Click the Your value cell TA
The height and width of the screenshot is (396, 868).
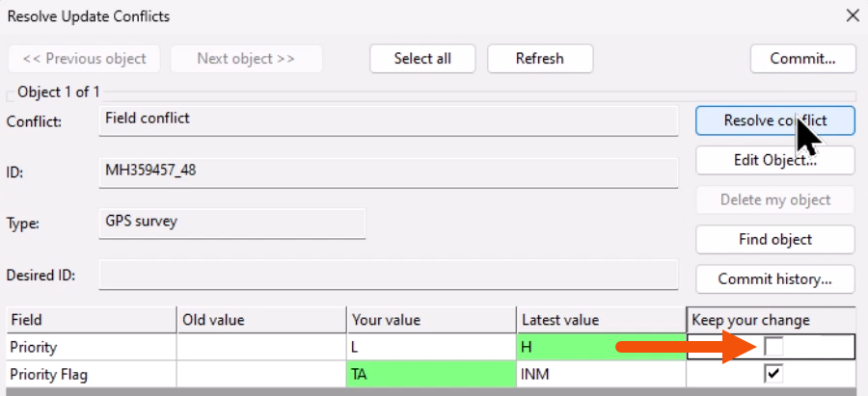[431, 375]
